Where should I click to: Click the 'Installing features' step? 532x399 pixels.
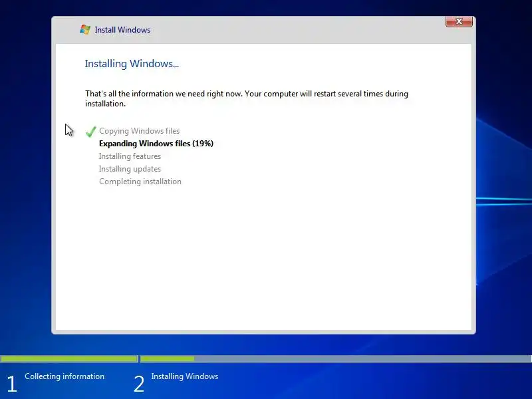pos(130,156)
